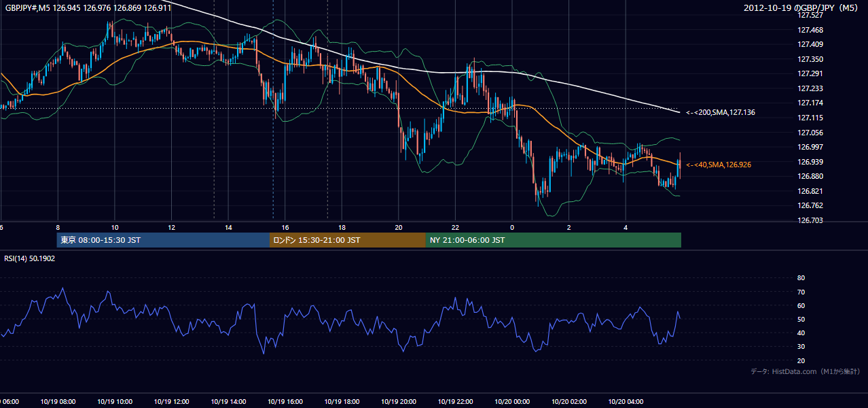Click the RSI axis value 80

801,278
